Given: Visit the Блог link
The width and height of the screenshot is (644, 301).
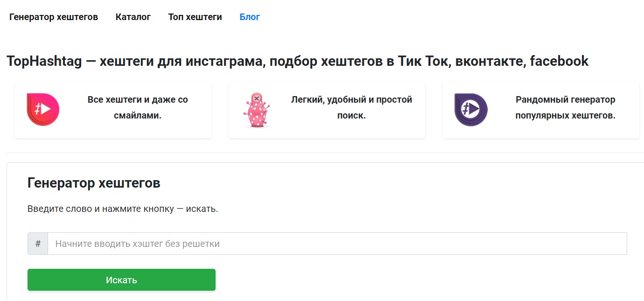Looking at the screenshot, I should coord(250,17).
